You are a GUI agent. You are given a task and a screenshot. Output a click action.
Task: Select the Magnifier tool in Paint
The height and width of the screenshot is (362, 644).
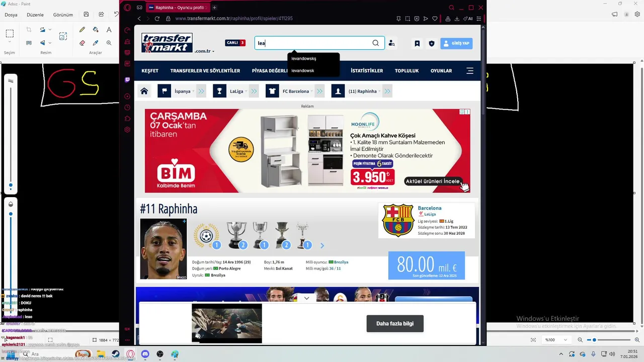tap(109, 43)
